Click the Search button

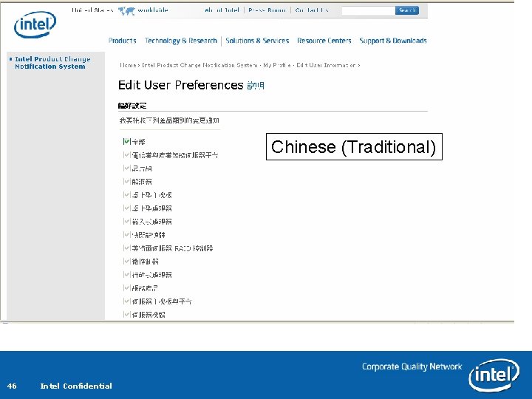[x=407, y=10]
